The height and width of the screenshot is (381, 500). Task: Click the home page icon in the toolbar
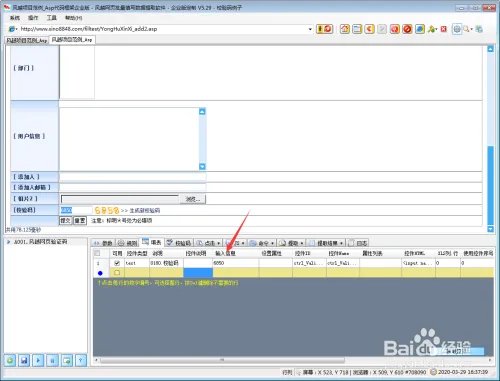[x=345, y=29]
